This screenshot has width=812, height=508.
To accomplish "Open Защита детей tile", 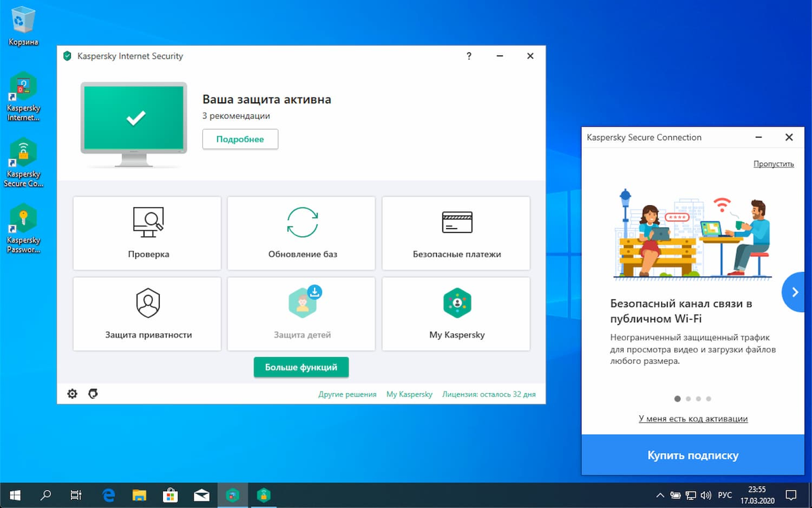I will coord(301,314).
